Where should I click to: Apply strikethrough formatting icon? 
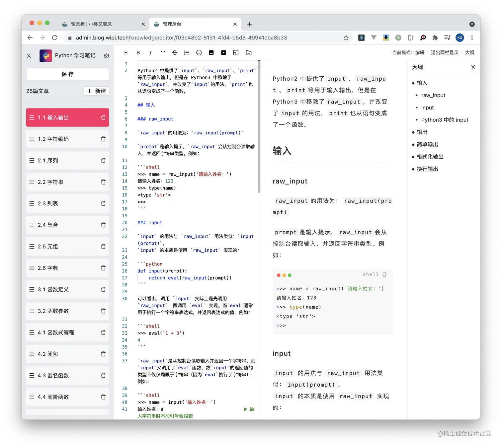pyautogui.click(x=175, y=53)
